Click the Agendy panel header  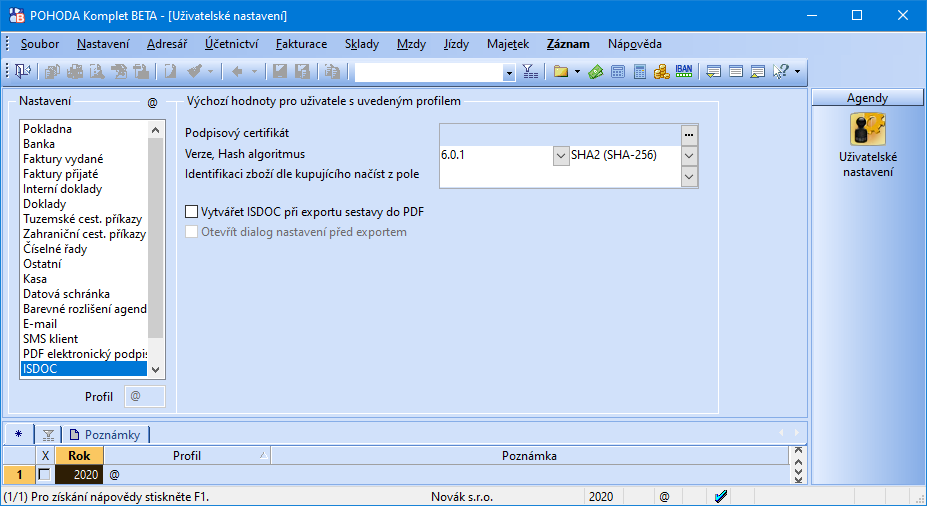click(x=867, y=98)
